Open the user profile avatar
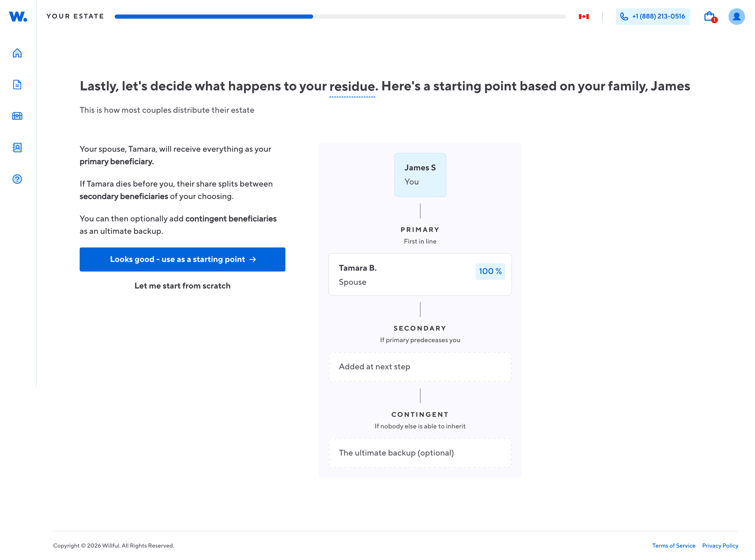Image resolution: width=755 pixels, height=560 pixels. pyautogui.click(x=737, y=17)
